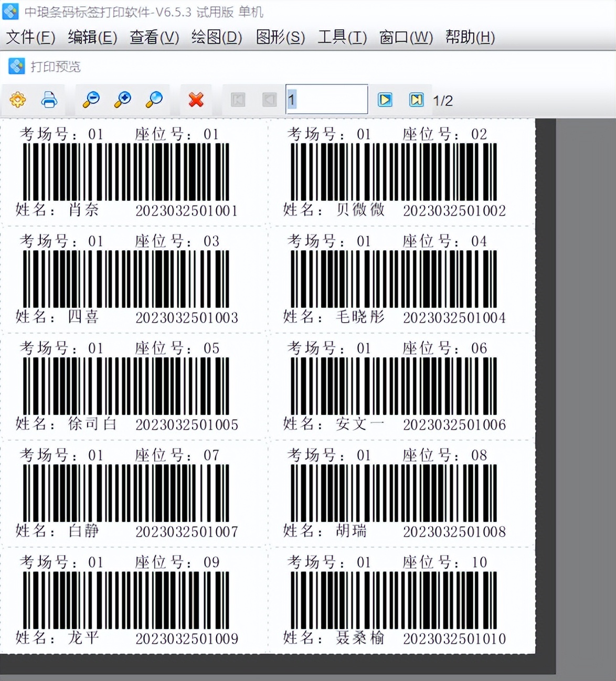Open the 图形(S) menu

tap(280, 37)
